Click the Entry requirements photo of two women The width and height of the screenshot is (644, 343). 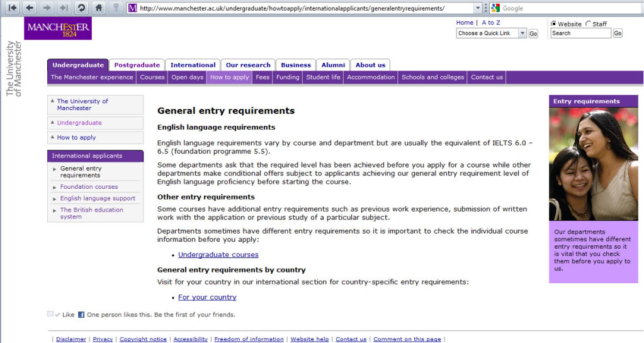594,164
